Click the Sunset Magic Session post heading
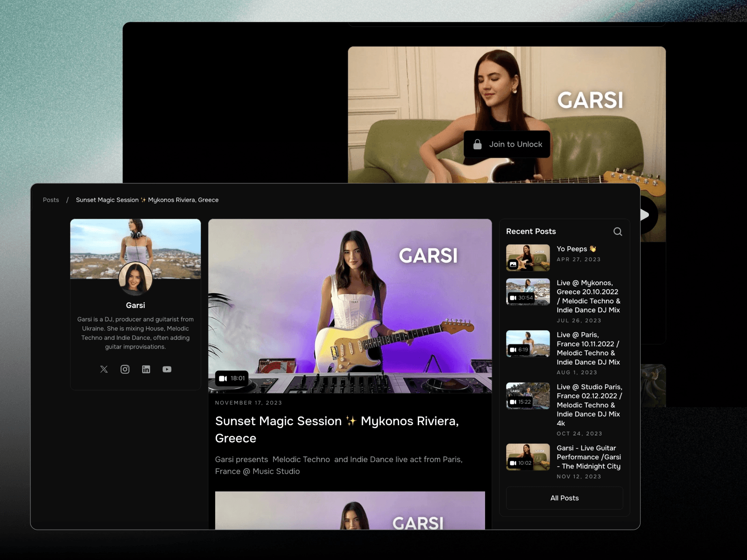 coord(337,430)
